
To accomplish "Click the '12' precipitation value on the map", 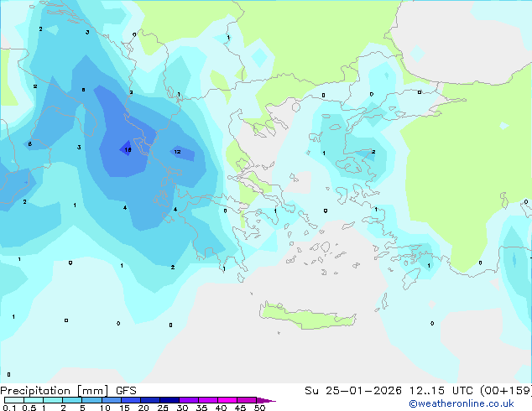I will point(177,152).
